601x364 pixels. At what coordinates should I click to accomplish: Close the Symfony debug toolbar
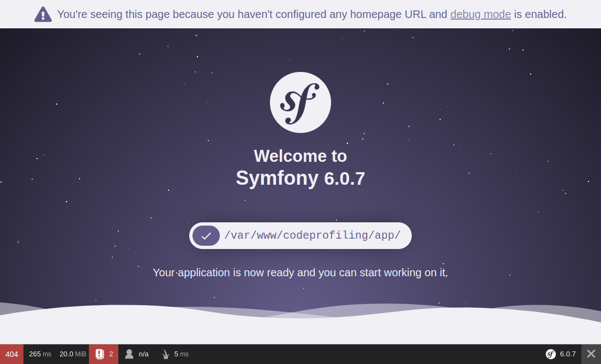(x=591, y=354)
